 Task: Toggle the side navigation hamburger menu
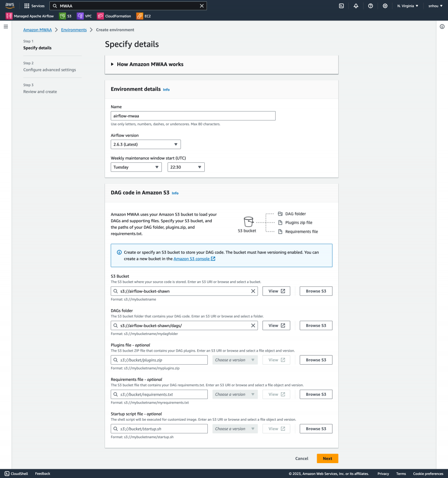(6, 27)
